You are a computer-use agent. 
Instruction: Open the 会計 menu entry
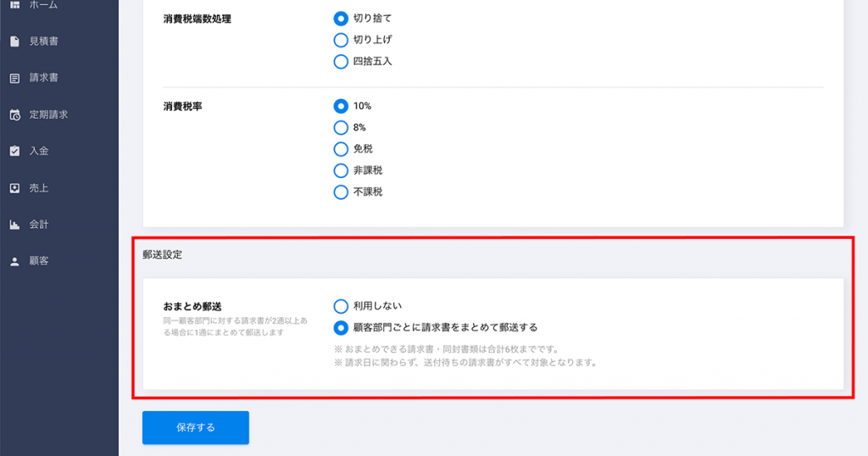point(39,225)
